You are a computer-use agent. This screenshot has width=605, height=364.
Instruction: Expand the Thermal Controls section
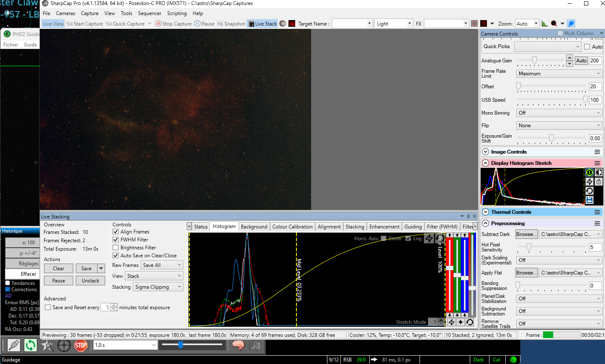pos(485,212)
